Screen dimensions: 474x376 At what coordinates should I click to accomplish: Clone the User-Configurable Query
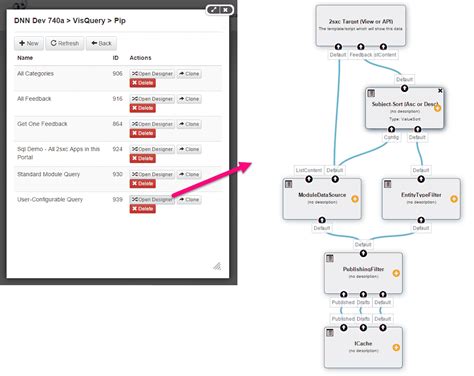pyautogui.click(x=189, y=200)
